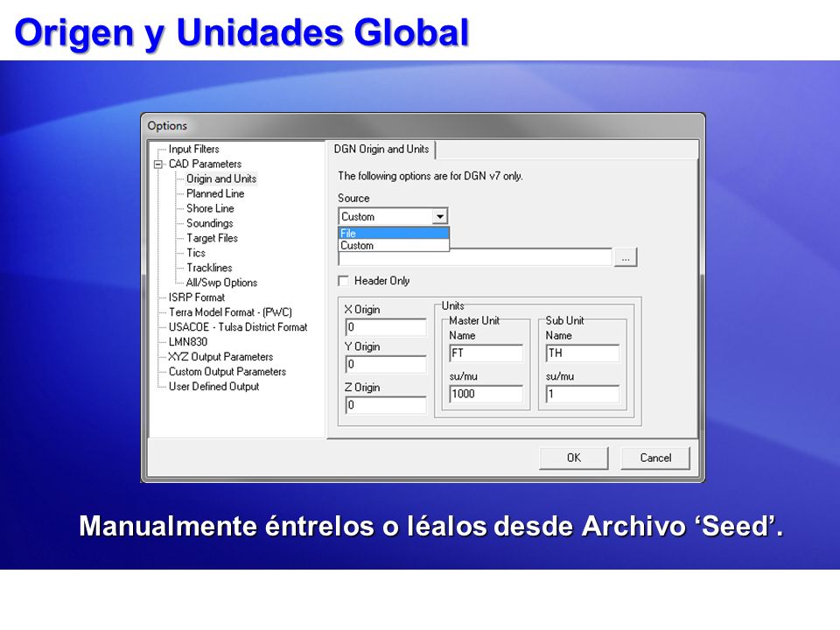Select LMN830 tree item
The image size is (840, 630).
(188, 342)
